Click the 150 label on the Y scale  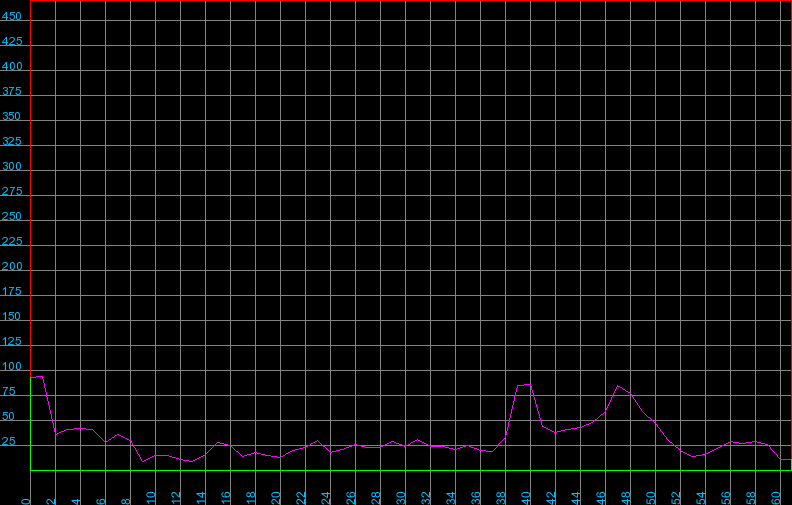tap(12, 316)
